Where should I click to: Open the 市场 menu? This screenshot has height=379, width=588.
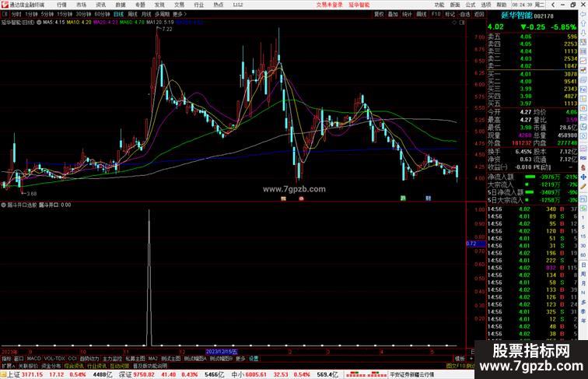[x=81, y=5]
